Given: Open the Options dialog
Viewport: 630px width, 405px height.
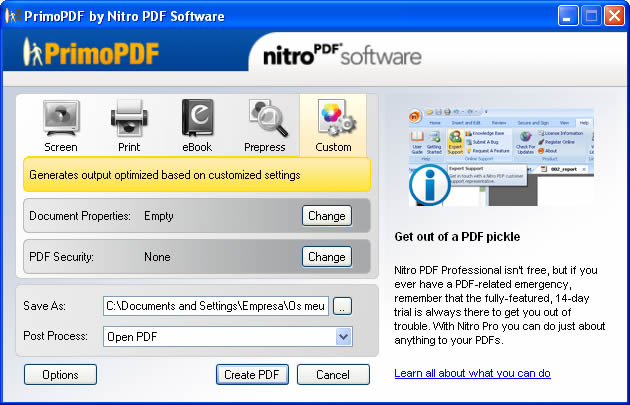Looking at the screenshot, I should [x=60, y=374].
